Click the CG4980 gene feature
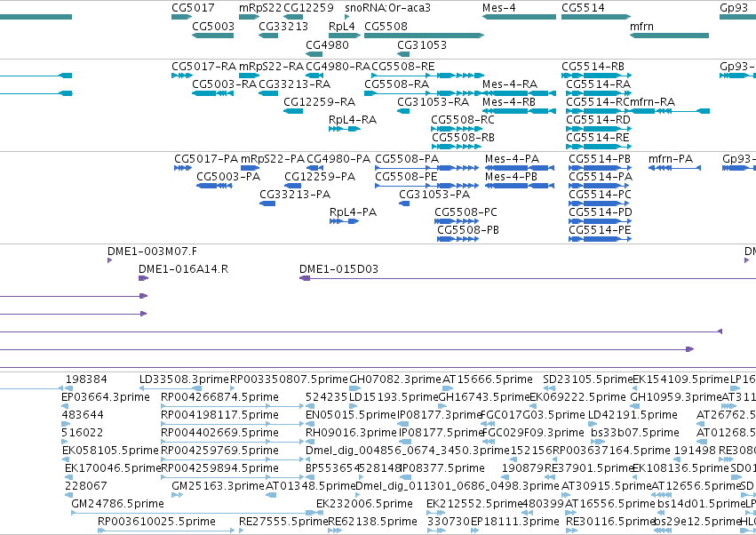Screen dimensions: 756x535 tap(314, 54)
